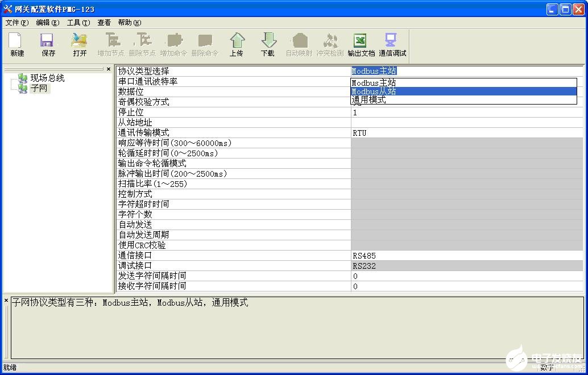Screen dimensions: 588x375
Task: Click the 停止位 value cell showing 1
Action: click(x=467, y=113)
